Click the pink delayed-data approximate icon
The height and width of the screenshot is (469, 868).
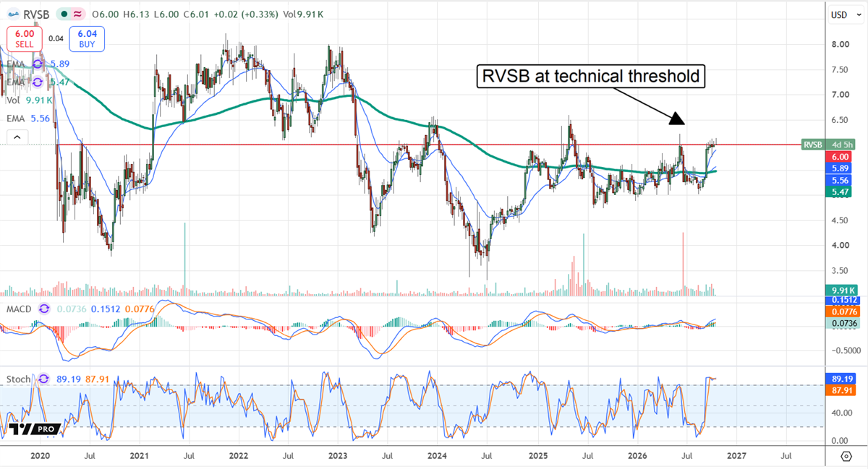pos(76,14)
